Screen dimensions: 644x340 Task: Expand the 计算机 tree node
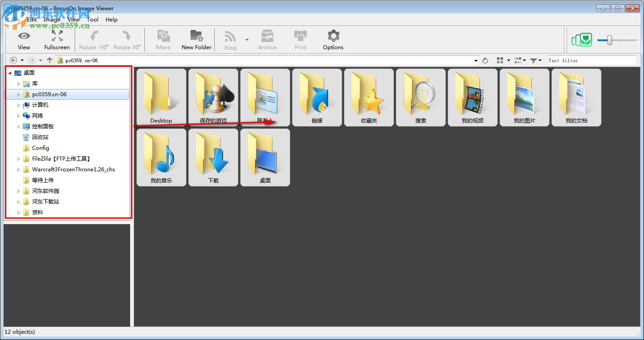(18, 105)
